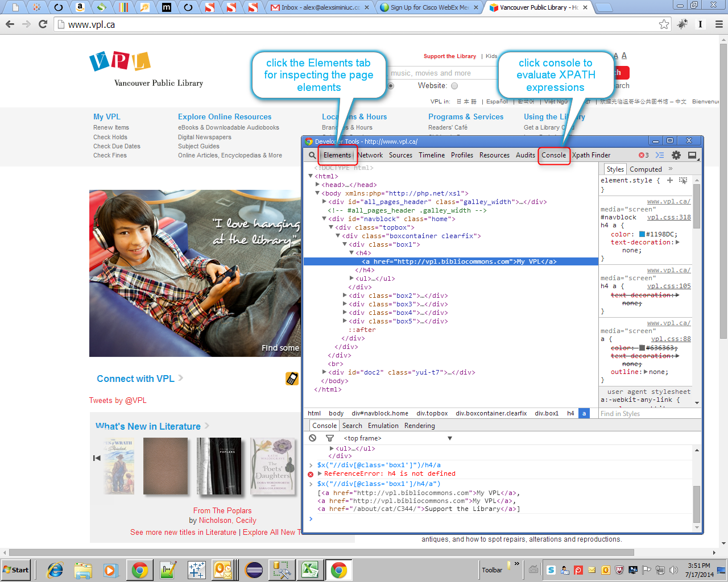Open Excel from the taskbar
The width and height of the screenshot is (728, 582).
[x=309, y=570]
